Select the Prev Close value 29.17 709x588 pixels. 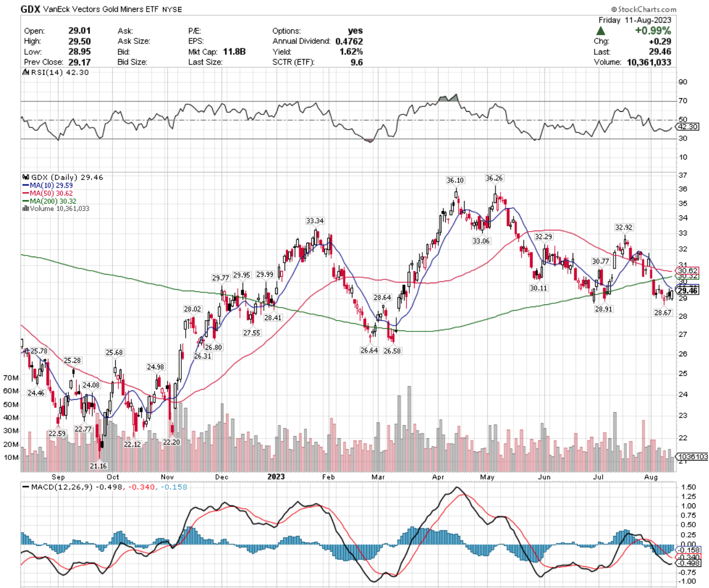click(x=80, y=62)
